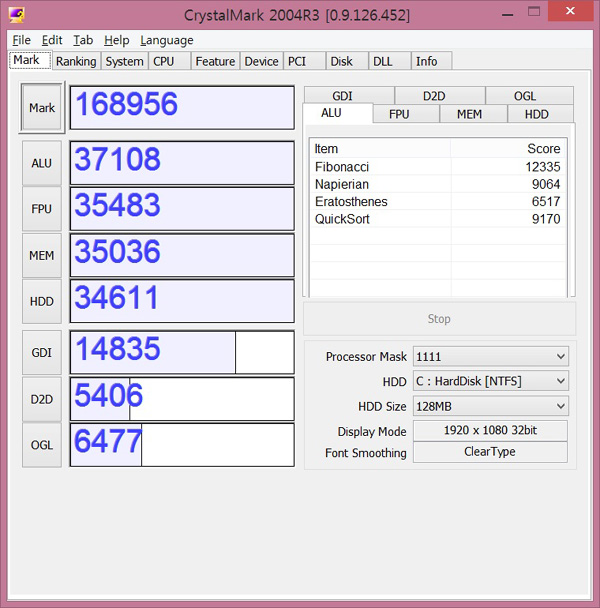This screenshot has height=608, width=600.
Task: Click the QuickSort score 9170
Action: click(546, 219)
